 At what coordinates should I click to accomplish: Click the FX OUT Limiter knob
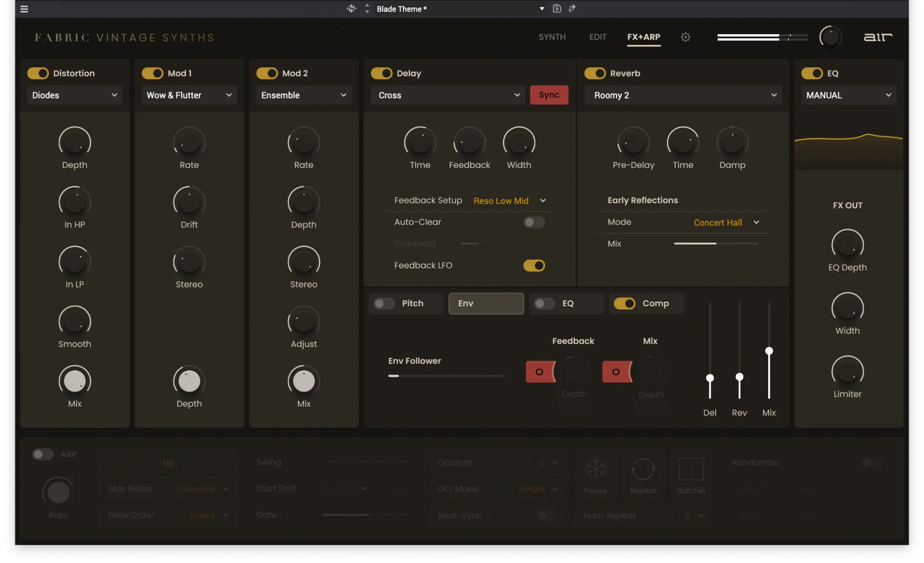point(847,371)
